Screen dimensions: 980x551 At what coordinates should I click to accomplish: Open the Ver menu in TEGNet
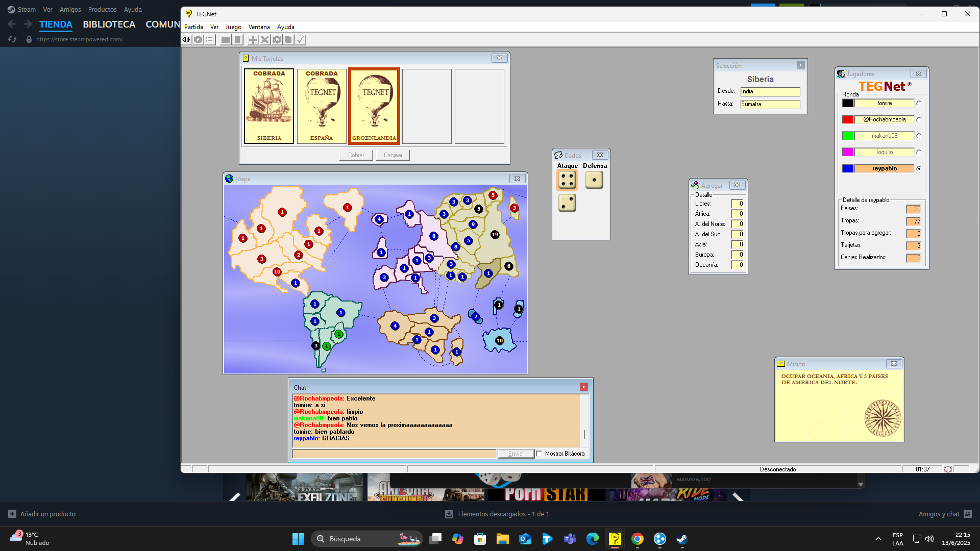tap(214, 27)
